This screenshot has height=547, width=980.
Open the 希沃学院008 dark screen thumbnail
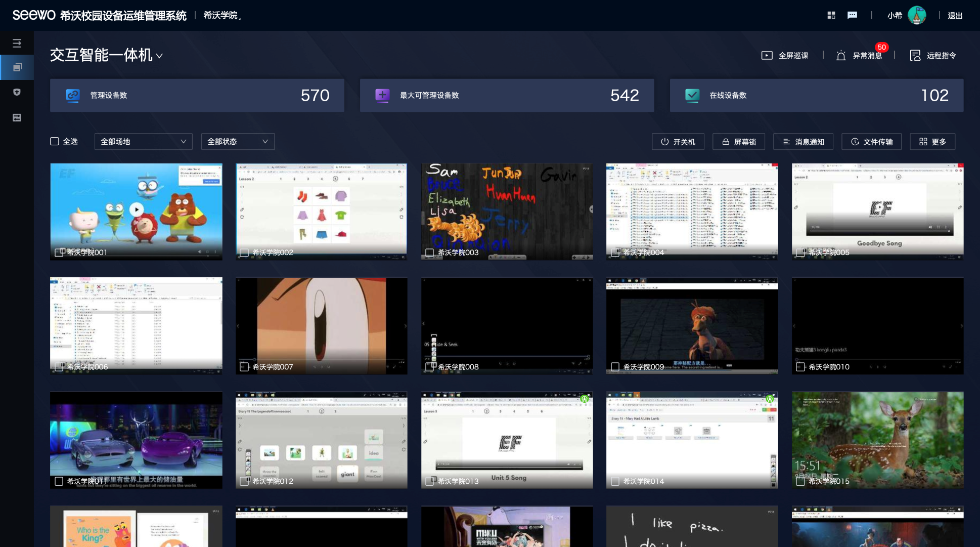507,326
